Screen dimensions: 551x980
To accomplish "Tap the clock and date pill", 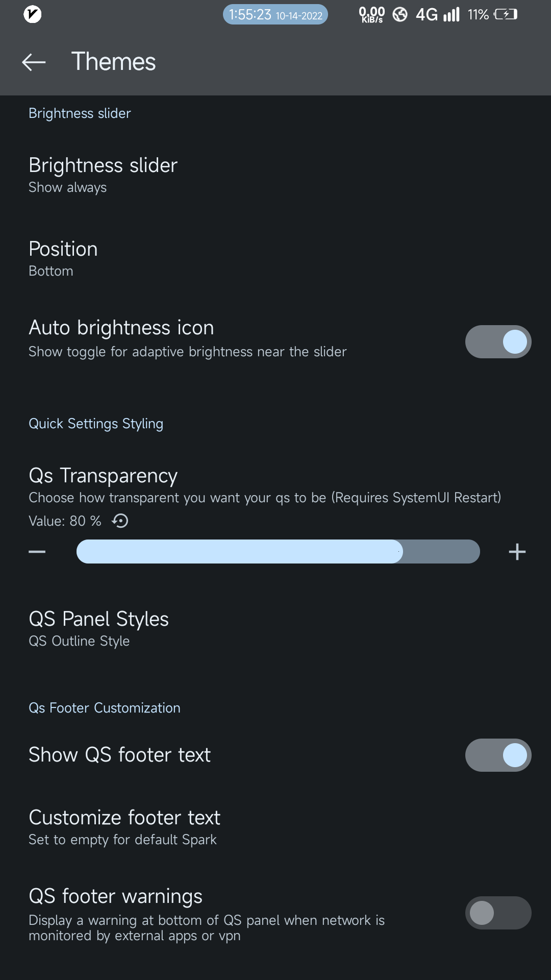I will click(x=275, y=15).
